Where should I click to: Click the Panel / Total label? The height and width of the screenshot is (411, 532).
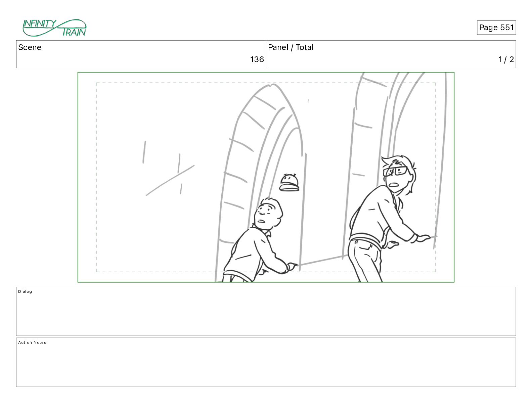tap(291, 47)
